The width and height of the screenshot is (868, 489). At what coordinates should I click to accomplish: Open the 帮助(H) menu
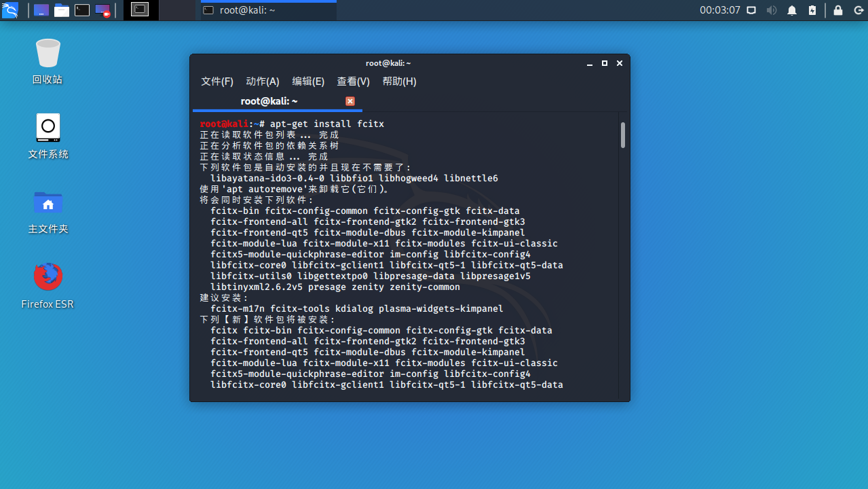click(398, 81)
